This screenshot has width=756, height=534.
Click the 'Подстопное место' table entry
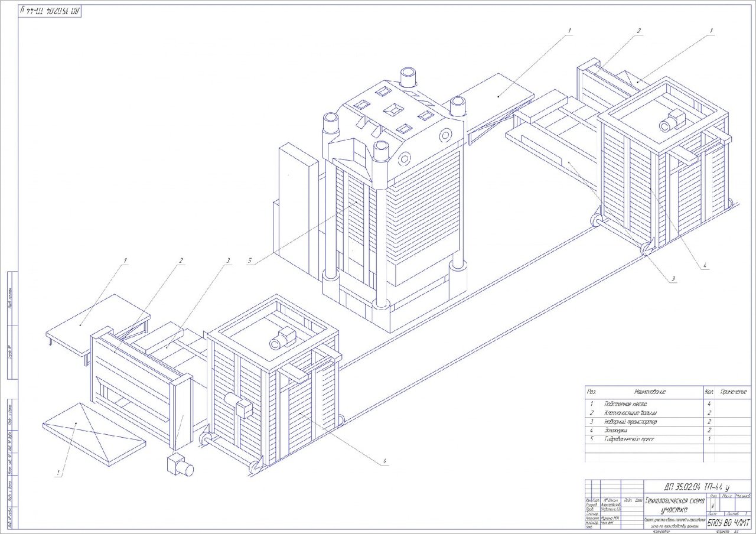point(626,403)
